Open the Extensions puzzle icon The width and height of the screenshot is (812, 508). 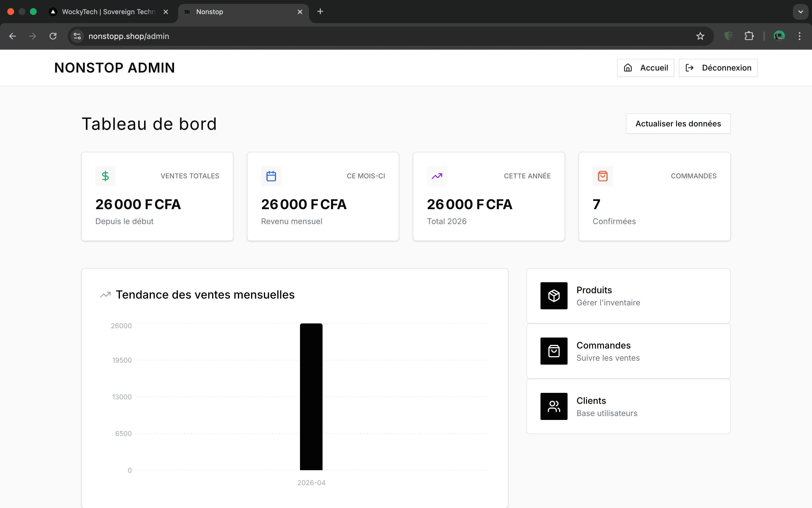[x=749, y=36]
